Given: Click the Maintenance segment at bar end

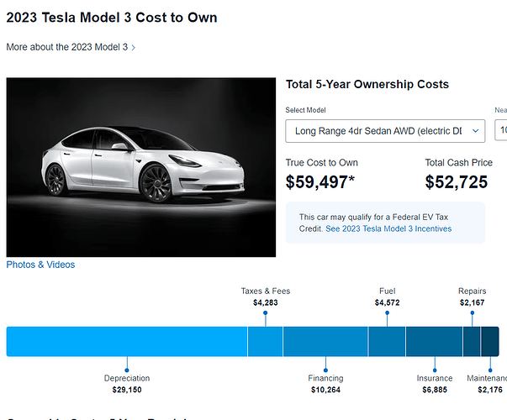Looking at the screenshot, I should tap(490, 341).
